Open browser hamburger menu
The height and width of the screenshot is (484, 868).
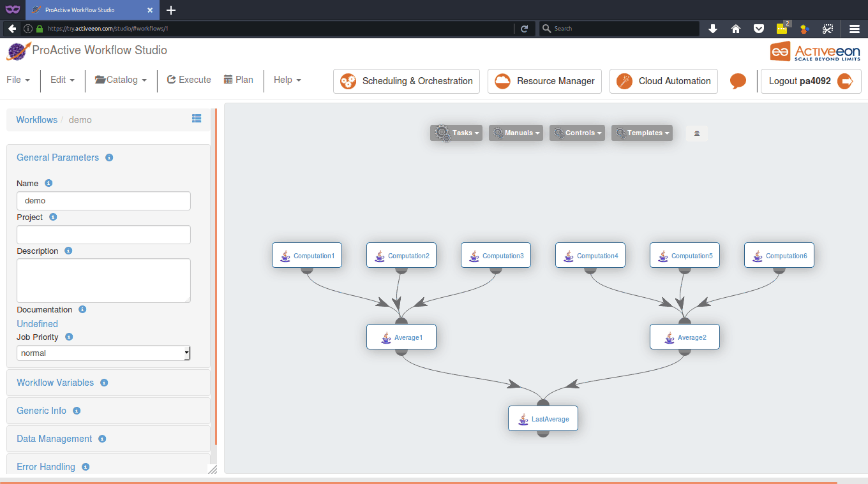point(855,29)
